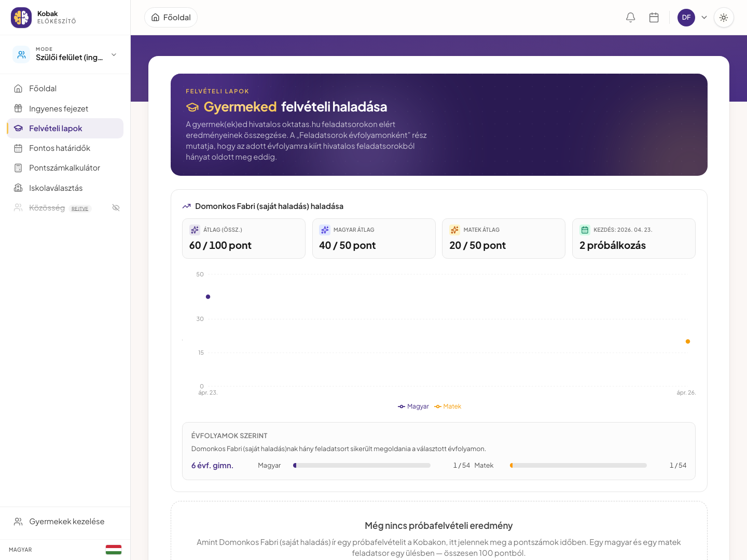This screenshot has height=560, width=747.
Task: Click the gift icon for Ingyenes fejezet
Action: tap(18, 108)
